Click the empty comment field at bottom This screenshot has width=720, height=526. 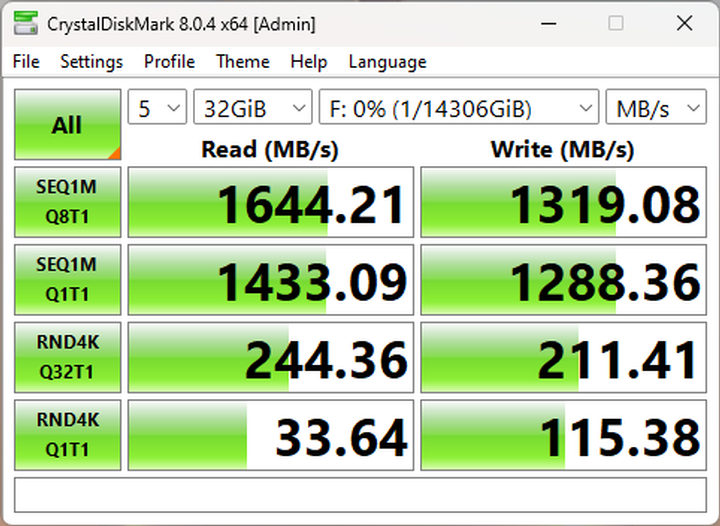(360, 495)
